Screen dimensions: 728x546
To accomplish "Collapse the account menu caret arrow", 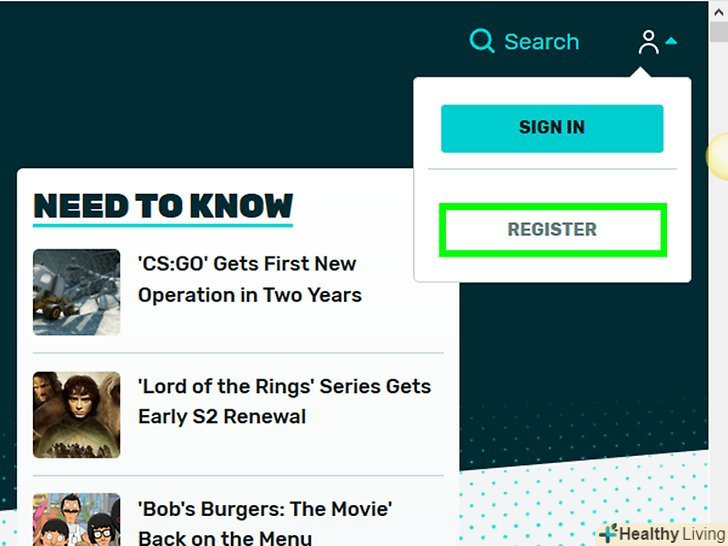I will pyautogui.click(x=671, y=41).
